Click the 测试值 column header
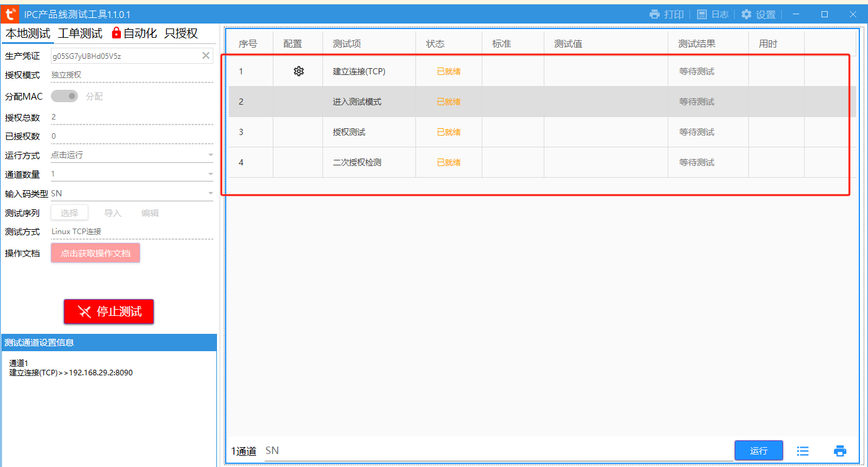 coord(568,44)
